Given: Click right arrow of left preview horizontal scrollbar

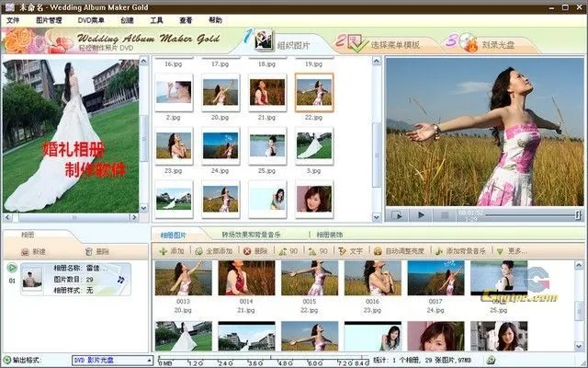Looking at the screenshot, I should (134, 217).
